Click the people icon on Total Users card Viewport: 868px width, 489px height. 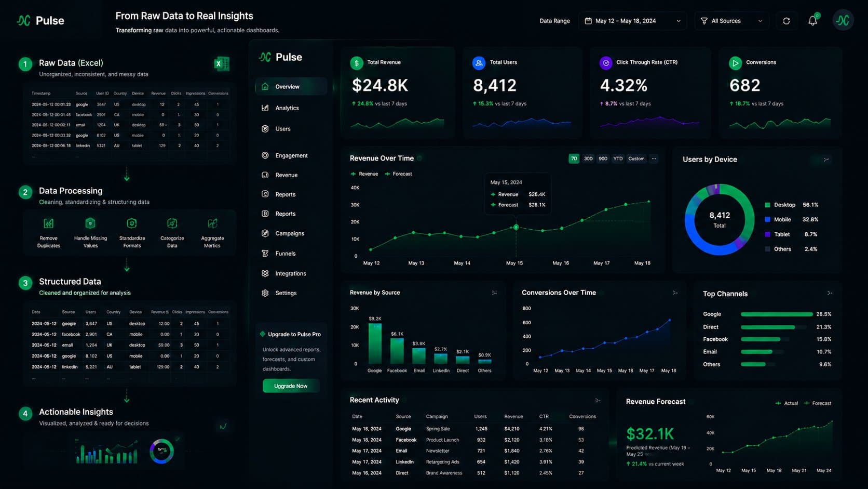pos(479,63)
